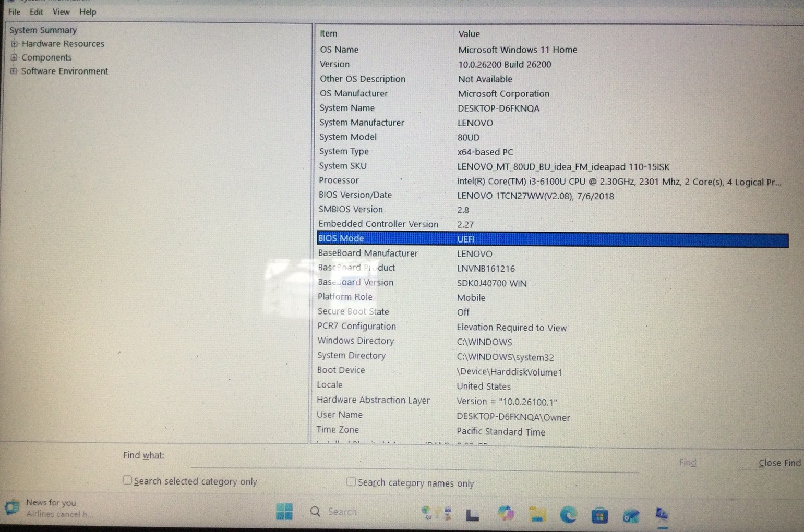Select the System Model row
This screenshot has height=532, width=804.
click(x=553, y=137)
